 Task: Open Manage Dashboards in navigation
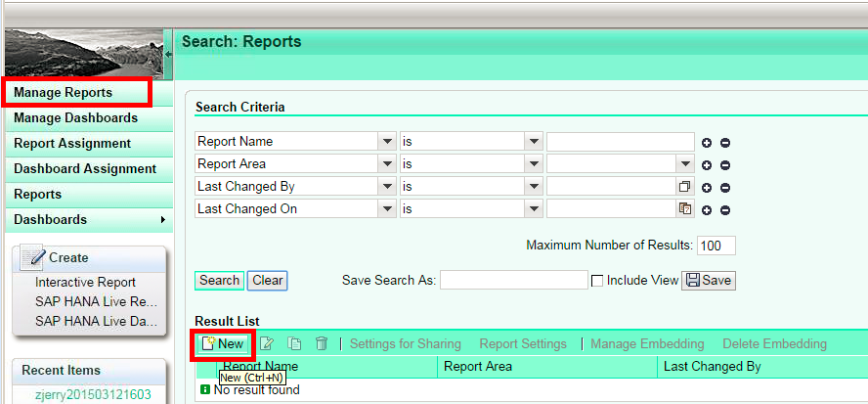pos(89,118)
